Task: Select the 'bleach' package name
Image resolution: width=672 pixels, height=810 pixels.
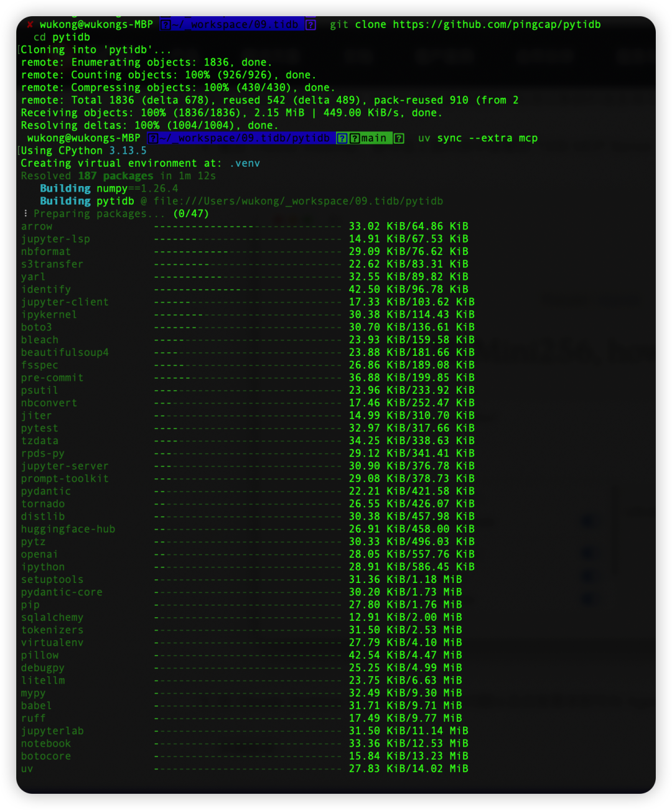Action: pyautogui.click(x=40, y=340)
